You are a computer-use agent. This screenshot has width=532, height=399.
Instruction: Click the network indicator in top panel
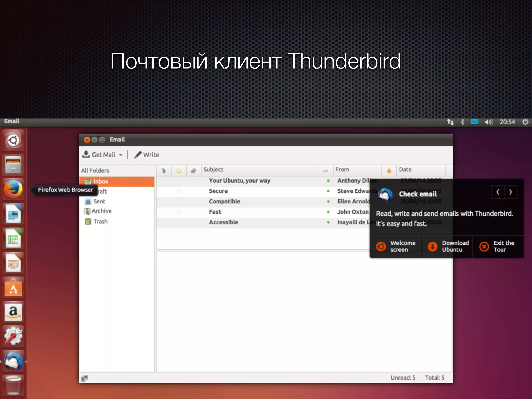click(x=450, y=122)
